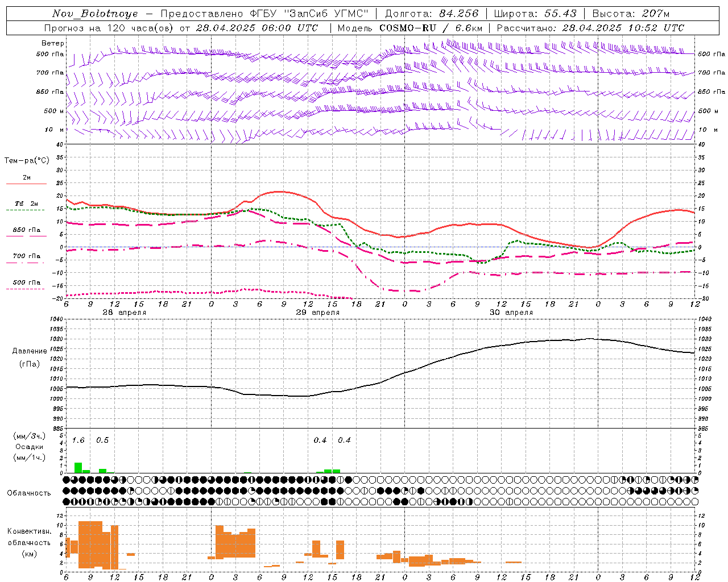Click the Тем-ра(°C) axis title
The height and width of the screenshot is (582, 728).
coord(27,161)
